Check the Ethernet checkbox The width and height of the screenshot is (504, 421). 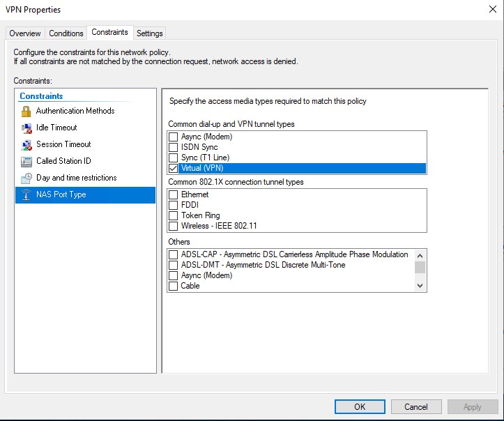pos(174,194)
